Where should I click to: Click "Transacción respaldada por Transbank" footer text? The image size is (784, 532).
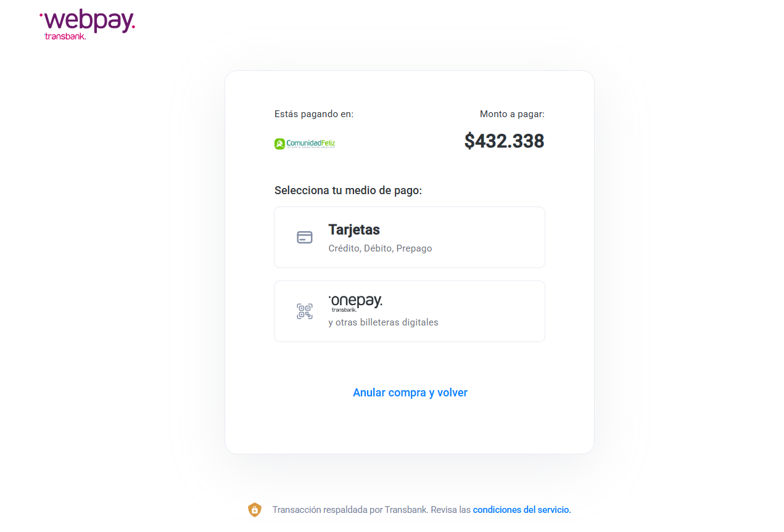[x=349, y=510]
